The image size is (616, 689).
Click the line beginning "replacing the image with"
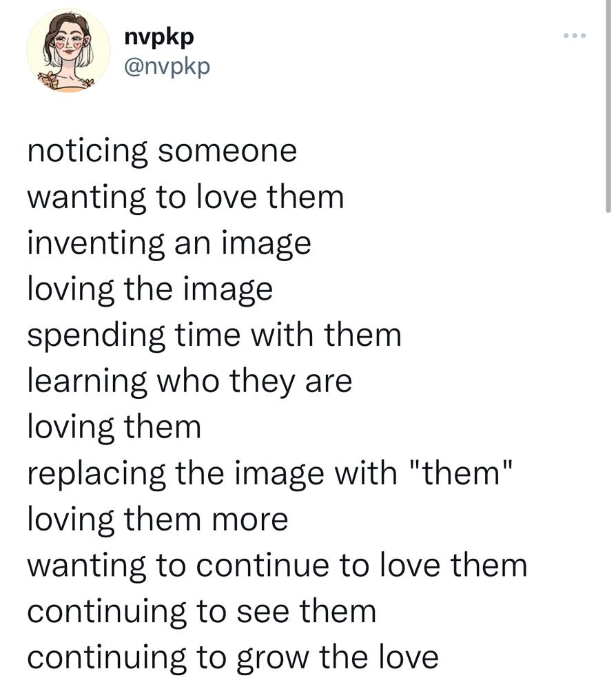270,473
